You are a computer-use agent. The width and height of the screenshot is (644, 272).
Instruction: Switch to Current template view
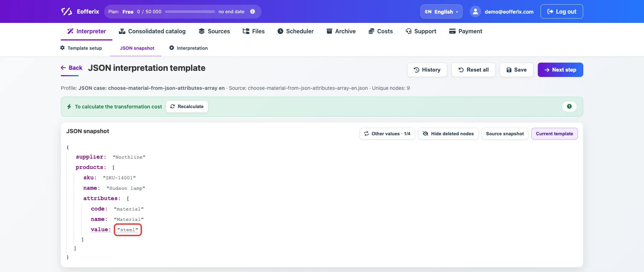[x=555, y=133]
